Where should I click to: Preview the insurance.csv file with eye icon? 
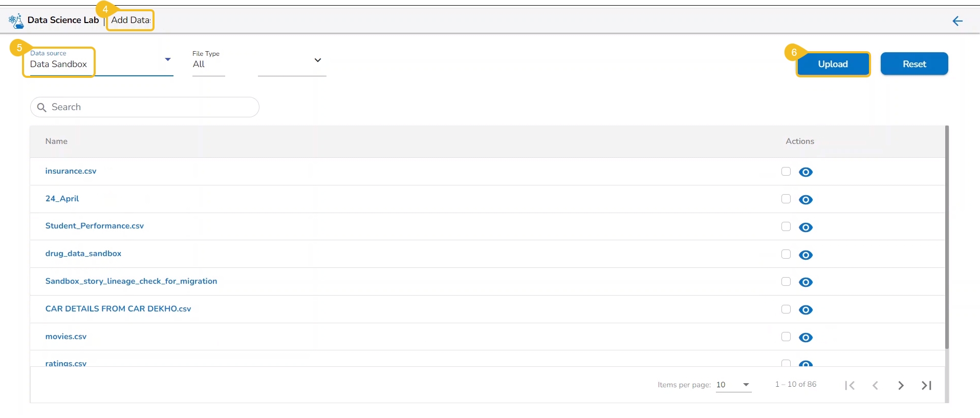(x=806, y=172)
